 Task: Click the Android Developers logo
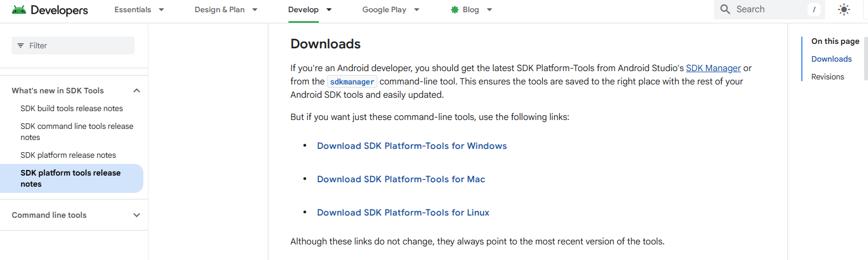tap(49, 10)
